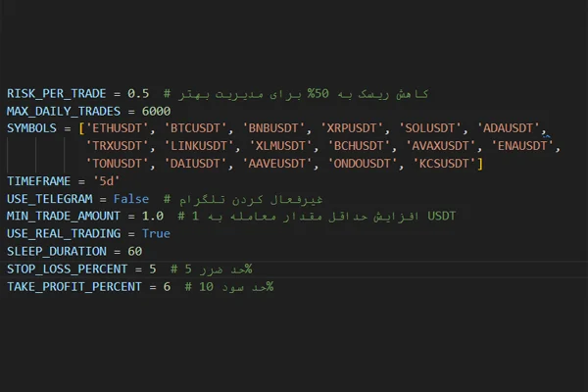Click the 'ETHUSDT' string in the list
Viewport: 588px width, 392px height.
[x=119, y=128]
